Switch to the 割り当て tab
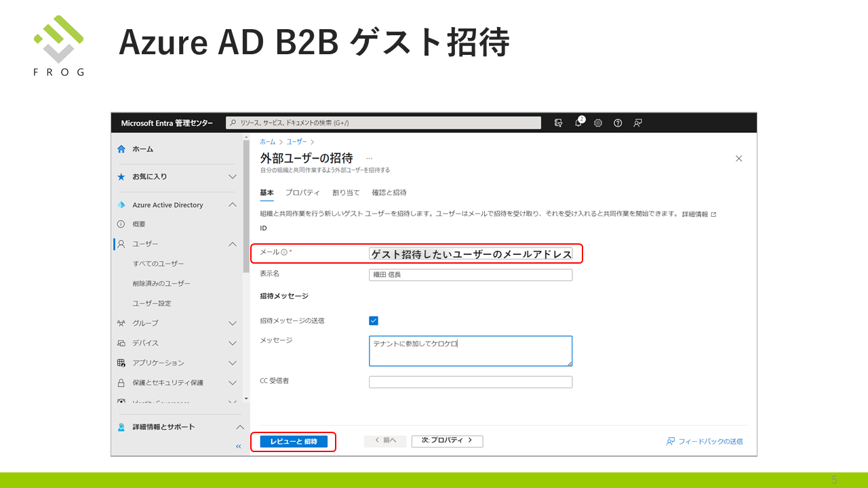The width and height of the screenshot is (868, 488). pos(346,192)
